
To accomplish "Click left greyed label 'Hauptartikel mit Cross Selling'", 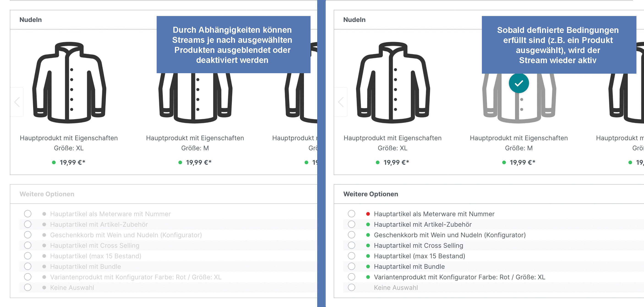I will (x=95, y=245).
